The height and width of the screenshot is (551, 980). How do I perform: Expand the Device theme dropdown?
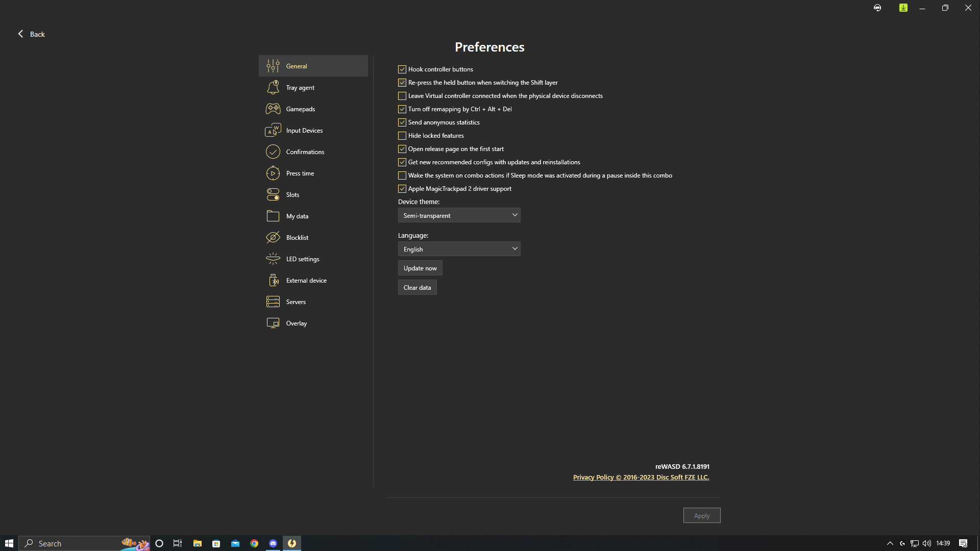tap(459, 215)
